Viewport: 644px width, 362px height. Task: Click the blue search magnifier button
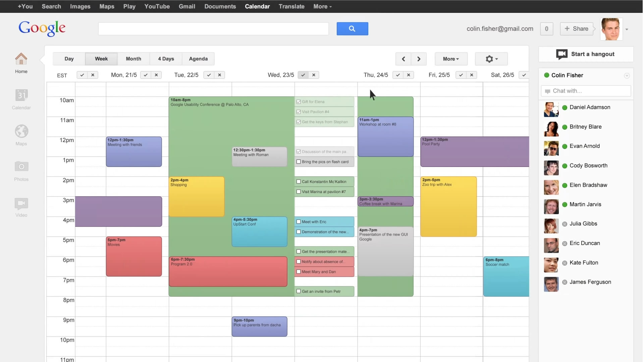click(x=352, y=29)
